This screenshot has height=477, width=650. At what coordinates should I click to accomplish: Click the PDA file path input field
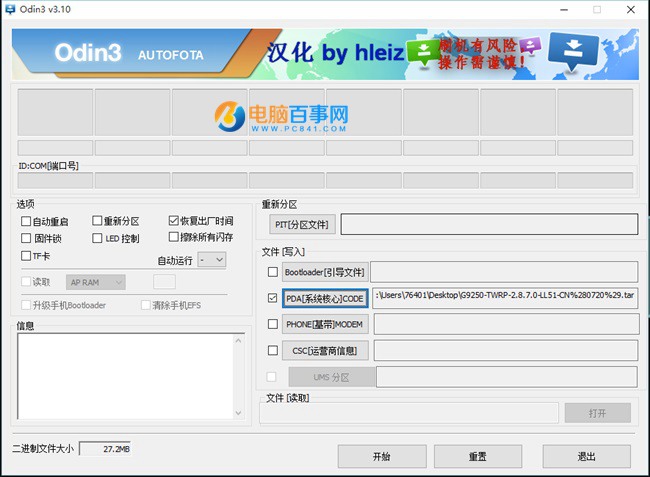tap(504, 297)
